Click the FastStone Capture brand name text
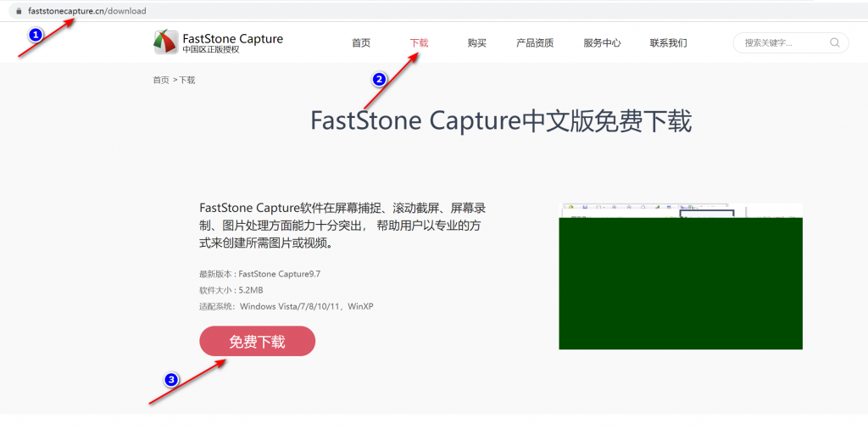 point(232,39)
